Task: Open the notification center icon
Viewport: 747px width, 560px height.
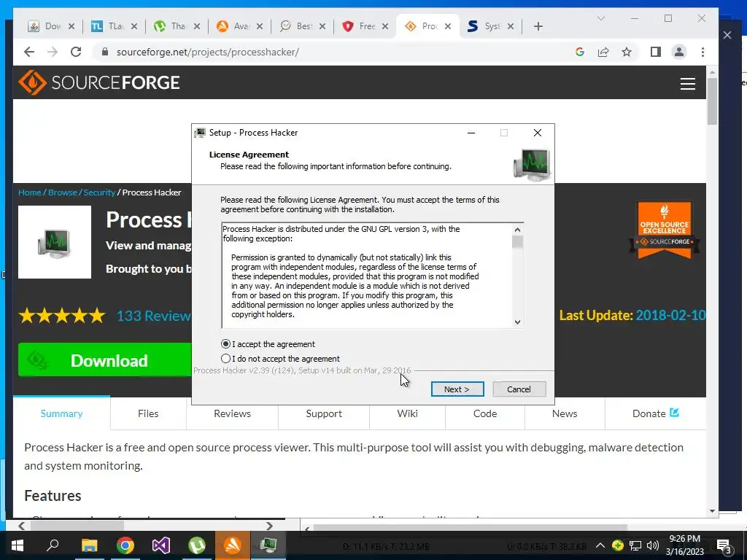Action: (x=724, y=547)
